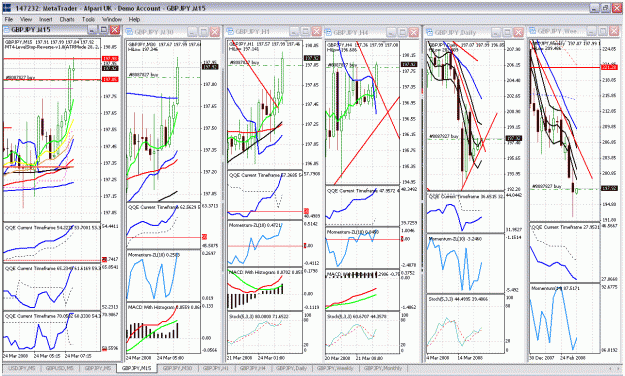Open the Charts menu

67,19
